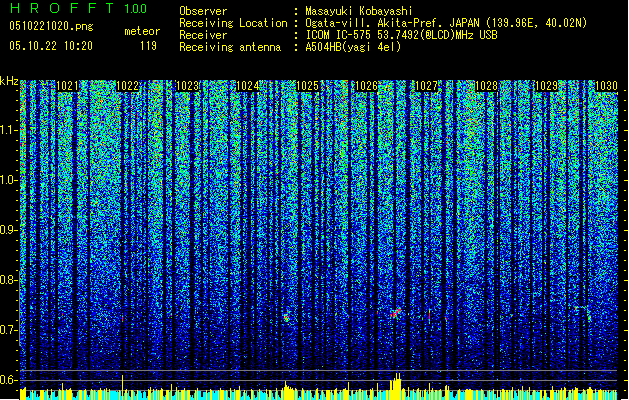This screenshot has width=629, height=400.
Task: Click observer name Masayuki Kobayashi
Action: [358, 11]
